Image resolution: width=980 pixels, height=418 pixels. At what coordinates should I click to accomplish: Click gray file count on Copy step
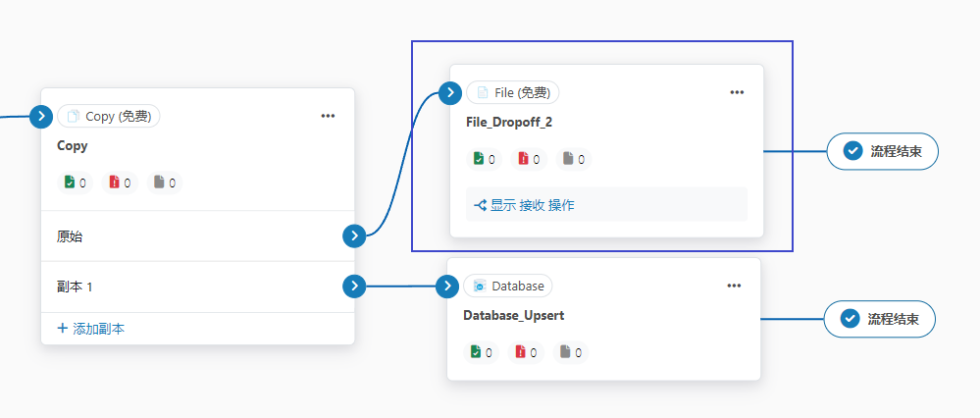pos(165,183)
